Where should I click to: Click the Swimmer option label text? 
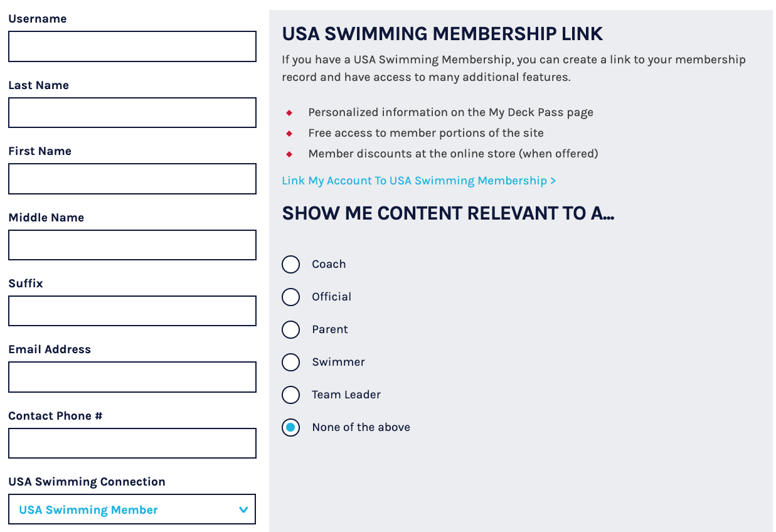(x=338, y=363)
